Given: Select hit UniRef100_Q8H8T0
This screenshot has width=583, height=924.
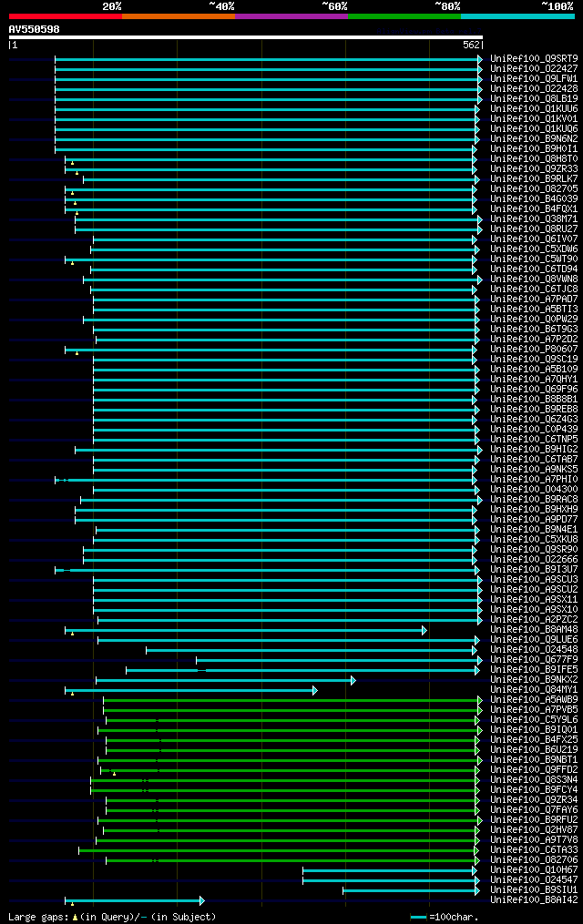Looking at the screenshot, I should [x=534, y=159].
